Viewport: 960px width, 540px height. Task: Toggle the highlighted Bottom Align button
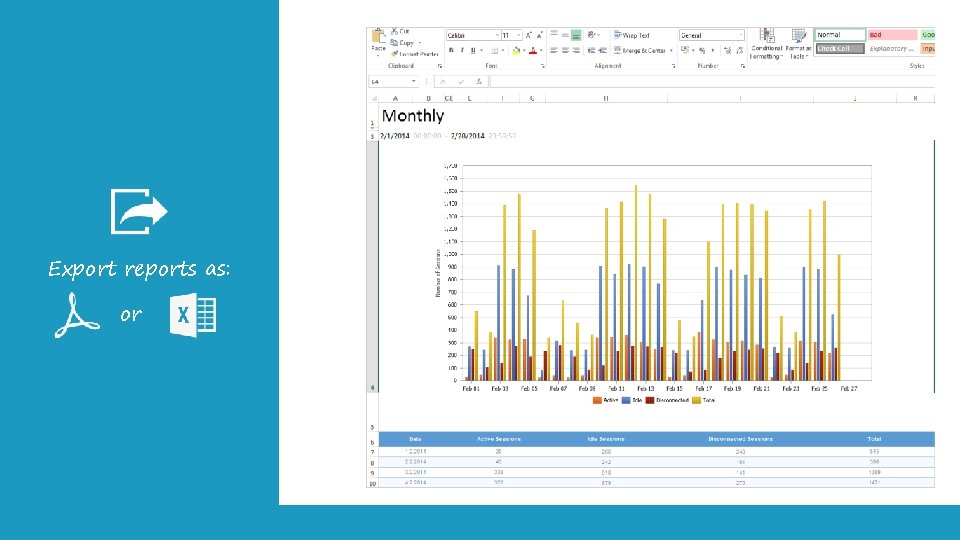(x=576, y=35)
